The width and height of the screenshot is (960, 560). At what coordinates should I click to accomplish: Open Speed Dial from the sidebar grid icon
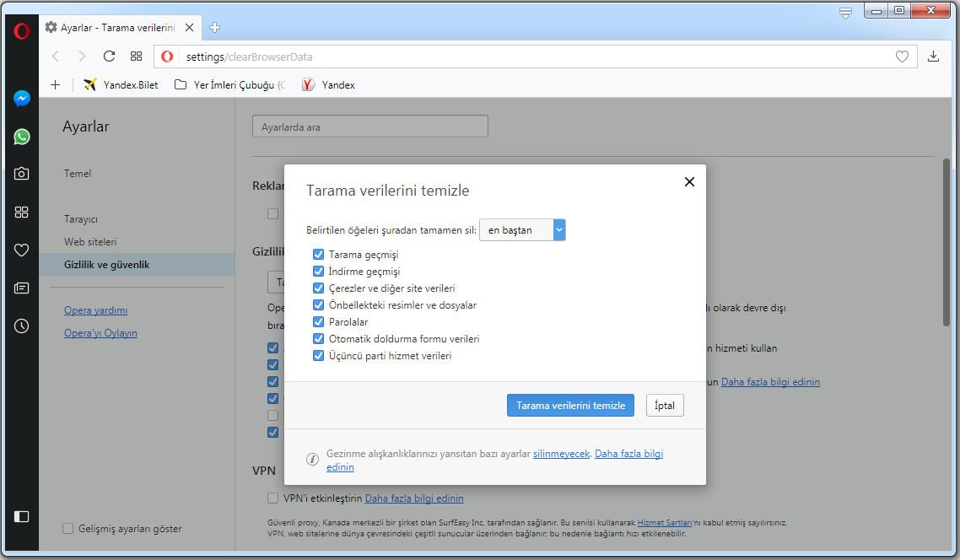coord(22,212)
